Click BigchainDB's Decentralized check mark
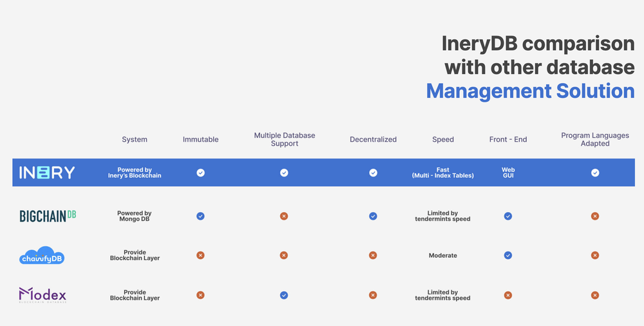The image size is (644, 326). tap(373, 216)
